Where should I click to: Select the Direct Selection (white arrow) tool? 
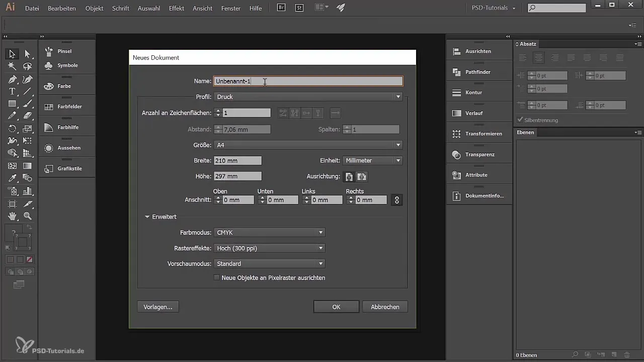28,54
